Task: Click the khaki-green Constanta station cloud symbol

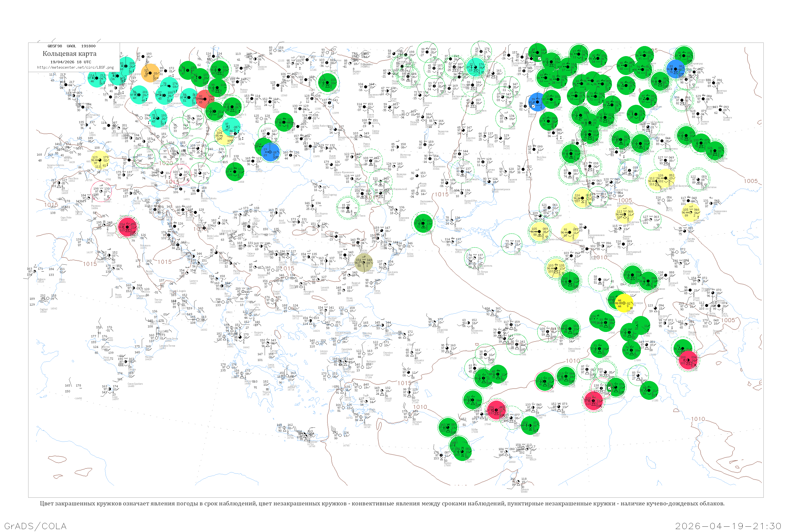Action: [x=364, y=263]
